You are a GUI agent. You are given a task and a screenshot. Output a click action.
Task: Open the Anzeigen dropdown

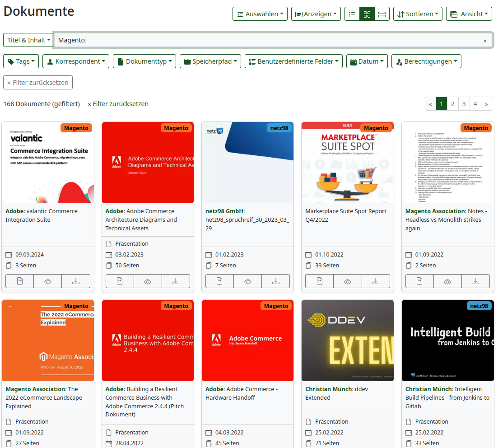tap(316, 14)
